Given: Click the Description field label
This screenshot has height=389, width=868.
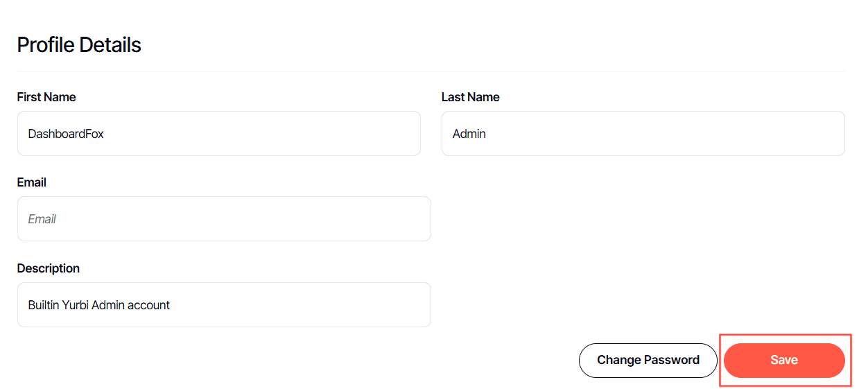Looking at the screenshot, I should [x=49, y=268].
